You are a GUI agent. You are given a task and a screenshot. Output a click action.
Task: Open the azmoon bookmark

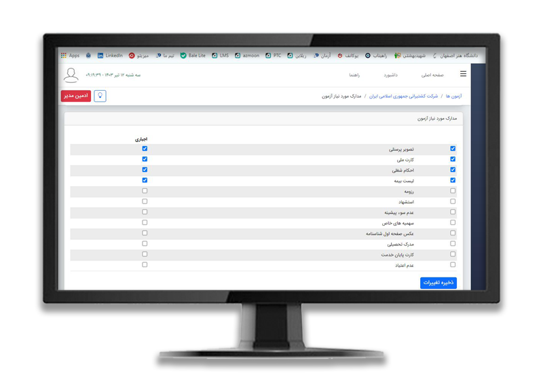click(247, 56)
